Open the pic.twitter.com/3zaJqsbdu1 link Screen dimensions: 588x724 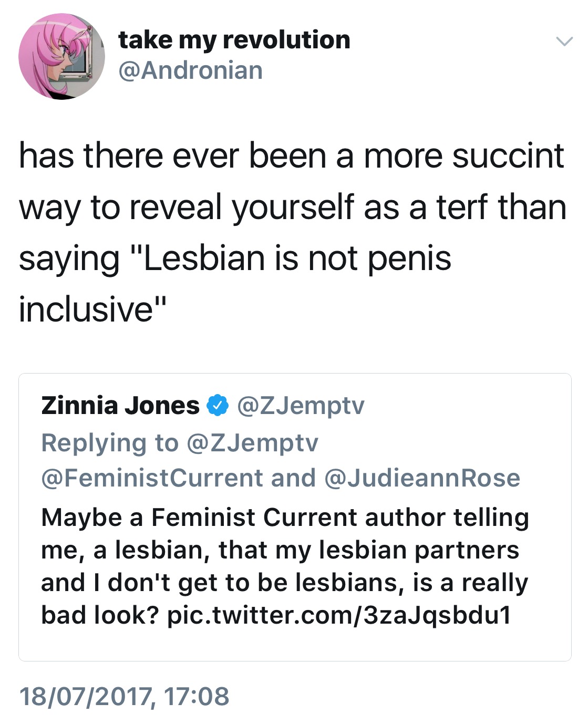pyautogui.click(x=339, y=615)
